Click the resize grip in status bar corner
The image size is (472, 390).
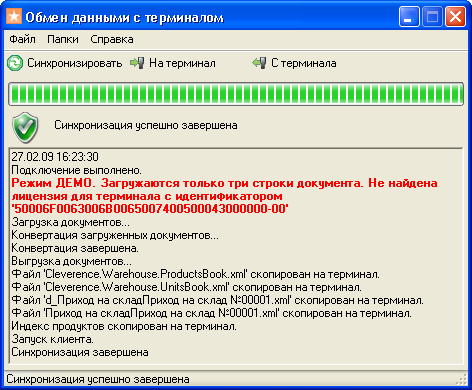point(461,379)
